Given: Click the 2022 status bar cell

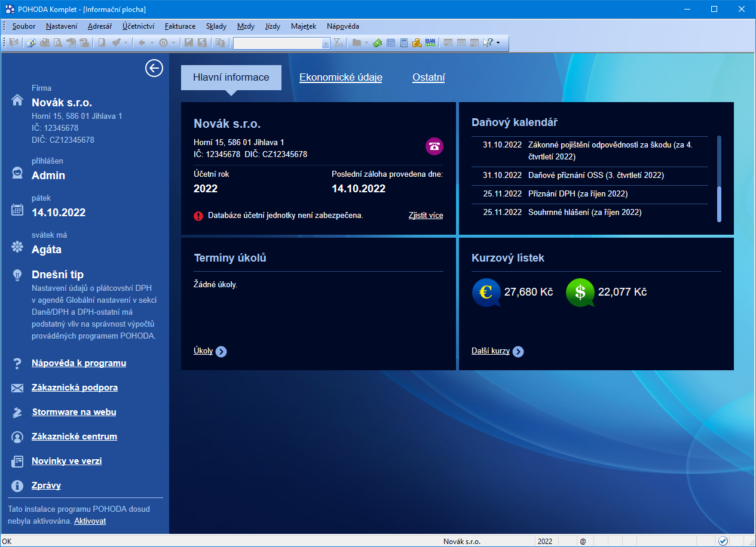Looking at the screenshot, I should tap(545, 542).
